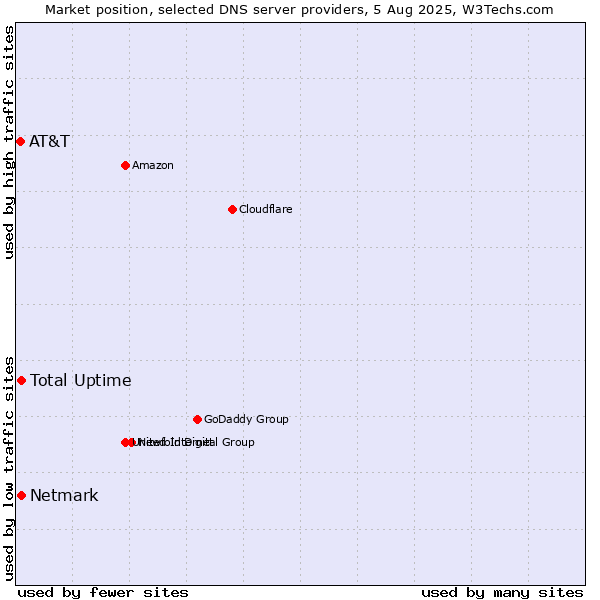This screenshot has width=600, height=600.
Task: Click 'used by high traffic sites' axis label
Action: tap(9, 142)
